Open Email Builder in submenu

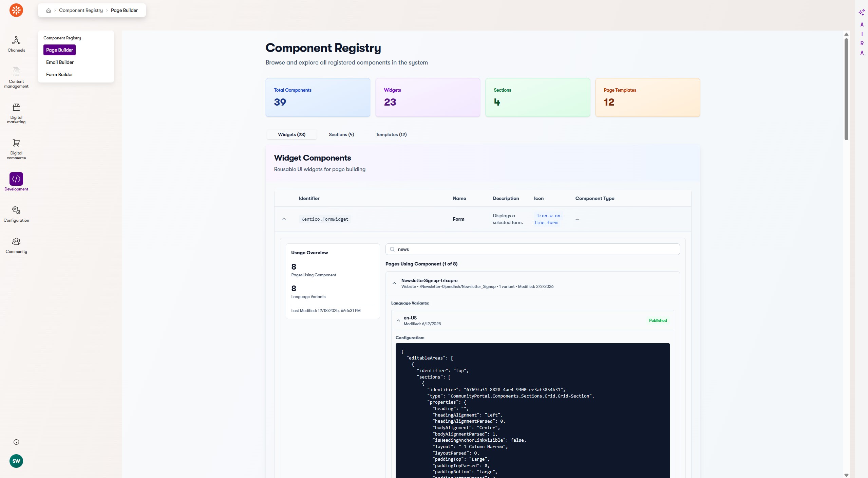tap(60, 62)
